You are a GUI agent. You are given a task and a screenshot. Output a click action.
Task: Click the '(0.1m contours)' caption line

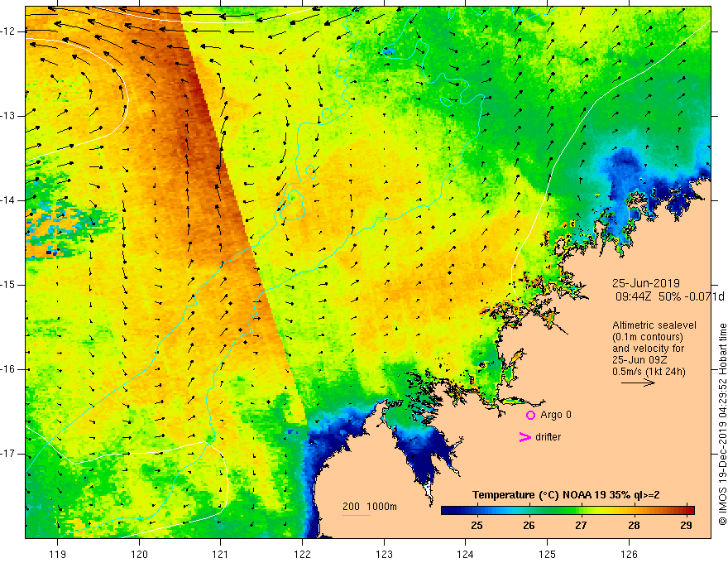click(x=647, y=337)
